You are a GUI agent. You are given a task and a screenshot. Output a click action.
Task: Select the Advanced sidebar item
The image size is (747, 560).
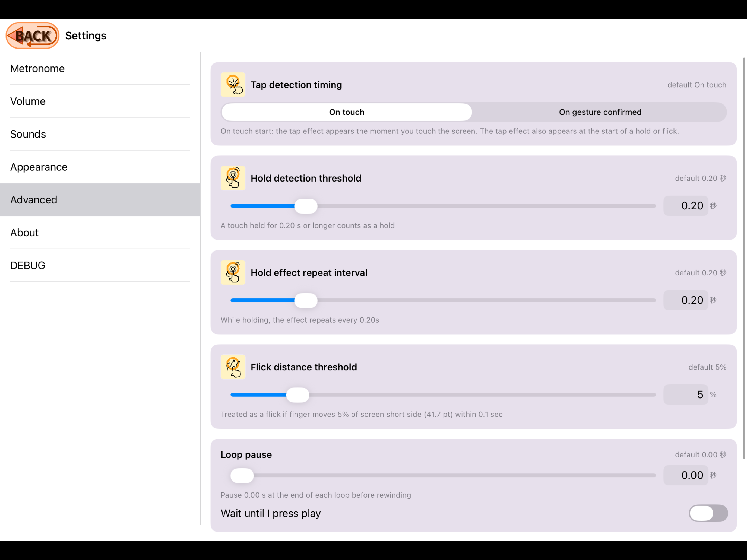pos(100,200)
